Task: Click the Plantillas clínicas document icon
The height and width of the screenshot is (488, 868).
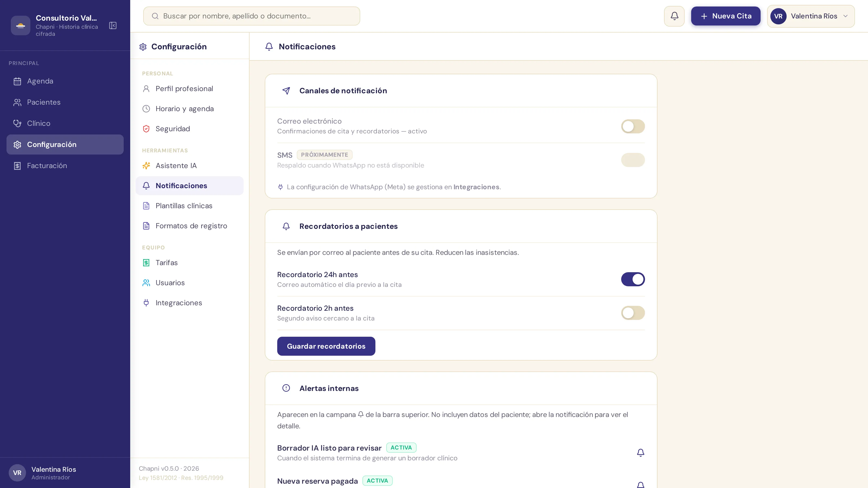Action: 146,206
